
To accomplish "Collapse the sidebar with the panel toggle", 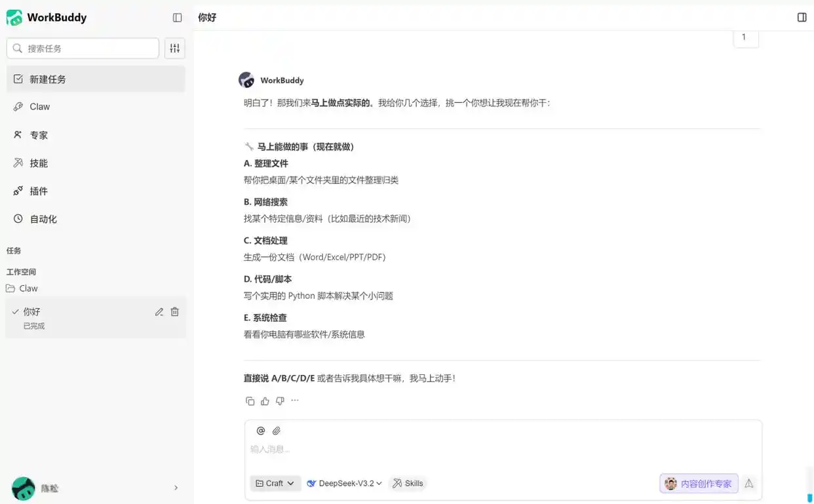I will (x=177, y=18).
